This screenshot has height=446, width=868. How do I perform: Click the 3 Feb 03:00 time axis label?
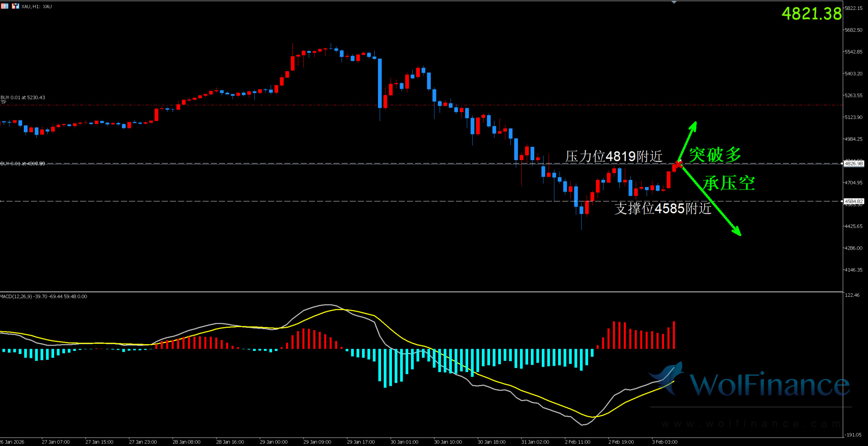click(664, 442)
